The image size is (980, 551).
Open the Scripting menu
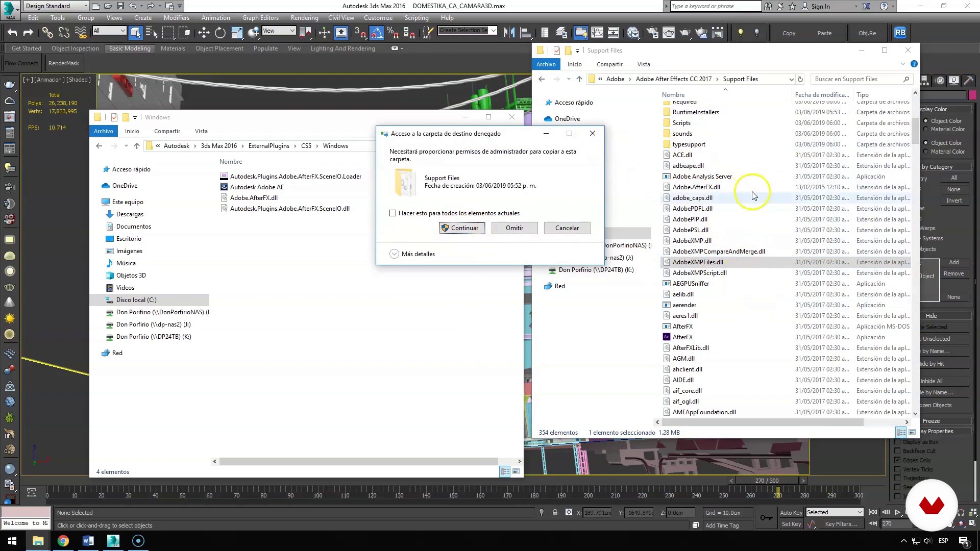416,18
